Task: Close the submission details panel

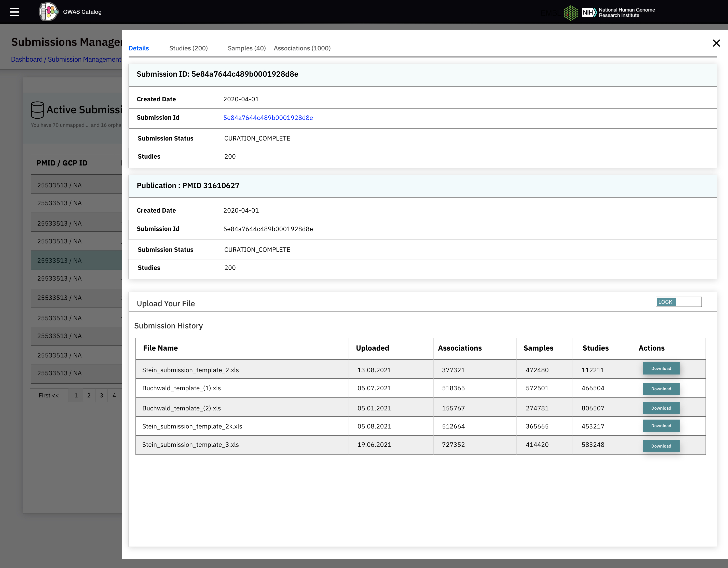Action: coord(716,43)
